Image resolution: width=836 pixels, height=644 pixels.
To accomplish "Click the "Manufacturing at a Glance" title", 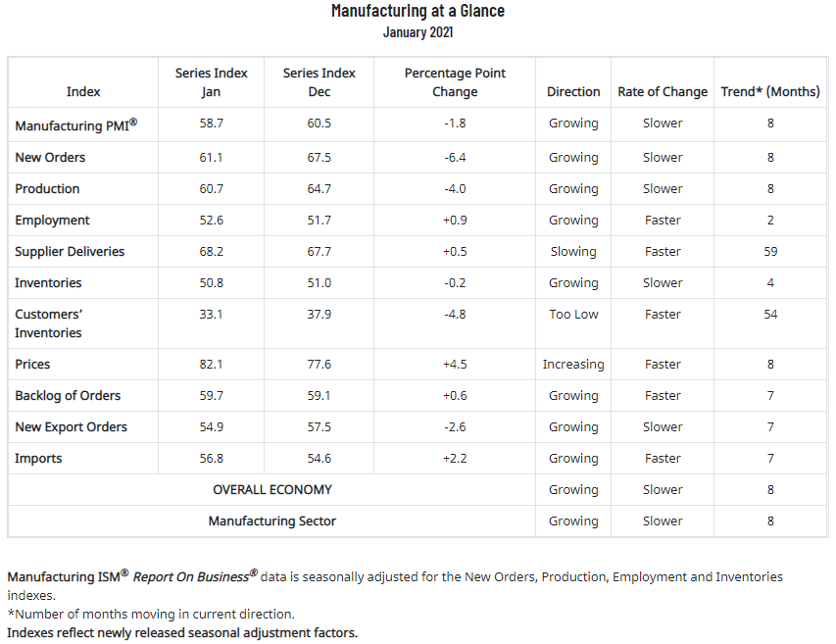I will pyautogui.click(x=418, y=12).
